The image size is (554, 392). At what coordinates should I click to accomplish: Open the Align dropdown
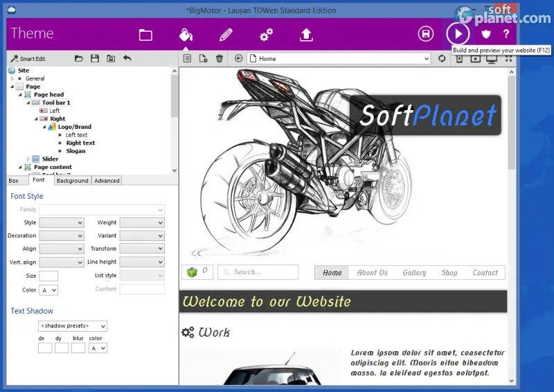tap(62, 249)
